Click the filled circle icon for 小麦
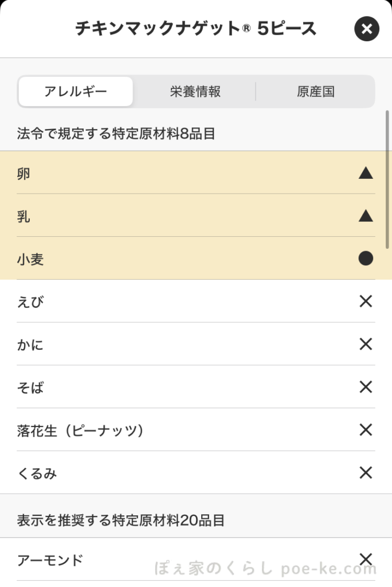Screen dimensions: 392x587 pos(365,259)
